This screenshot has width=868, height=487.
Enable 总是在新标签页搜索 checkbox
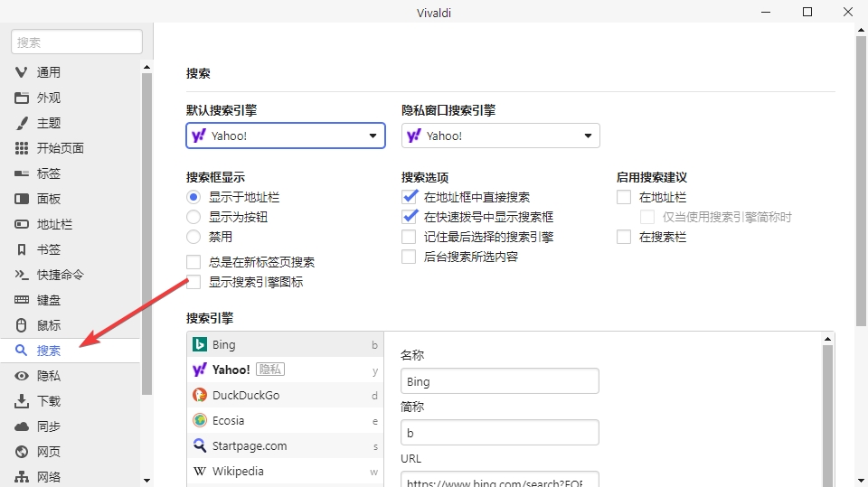pos(193,262)
